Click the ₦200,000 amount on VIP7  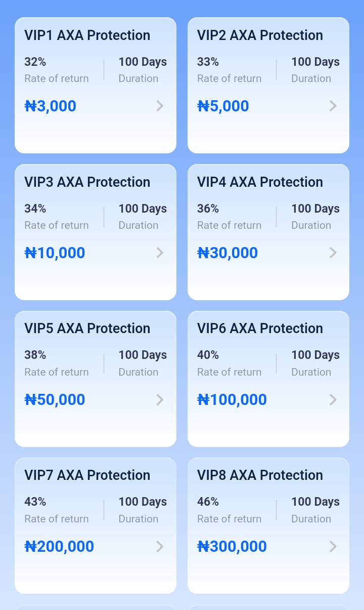pos(60,547)
